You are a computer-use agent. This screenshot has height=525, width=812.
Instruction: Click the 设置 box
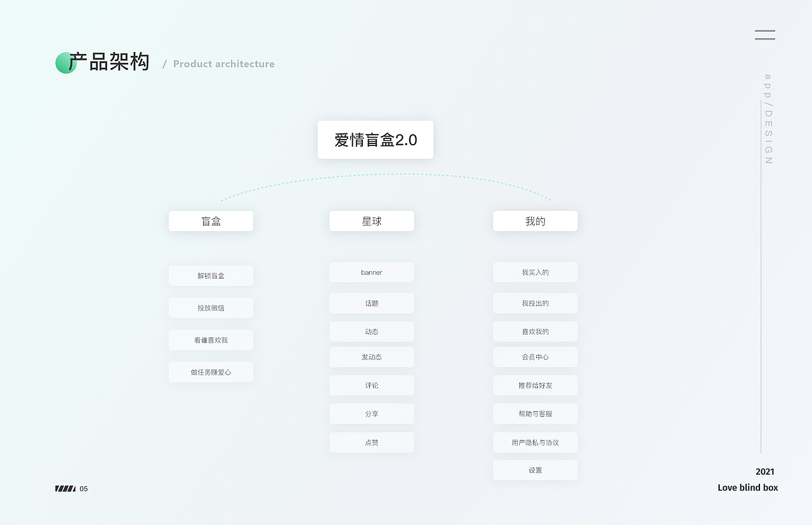point(535,470)
